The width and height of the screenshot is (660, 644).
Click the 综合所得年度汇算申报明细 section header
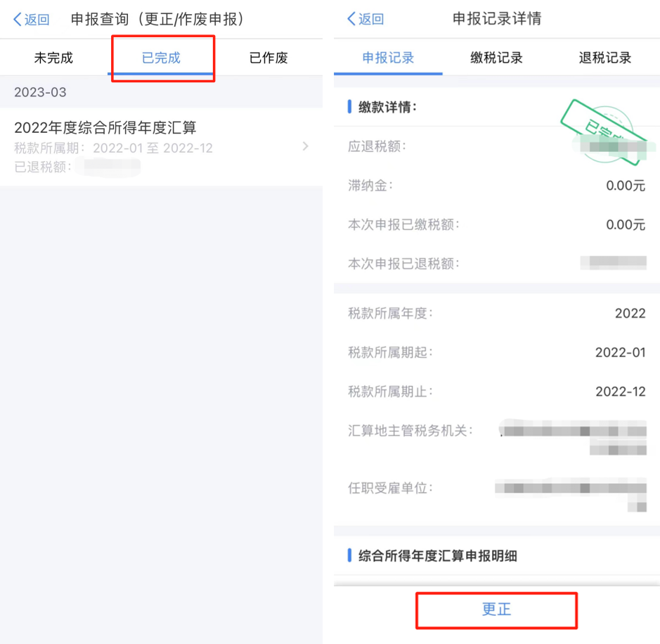(x=438, y=556)
